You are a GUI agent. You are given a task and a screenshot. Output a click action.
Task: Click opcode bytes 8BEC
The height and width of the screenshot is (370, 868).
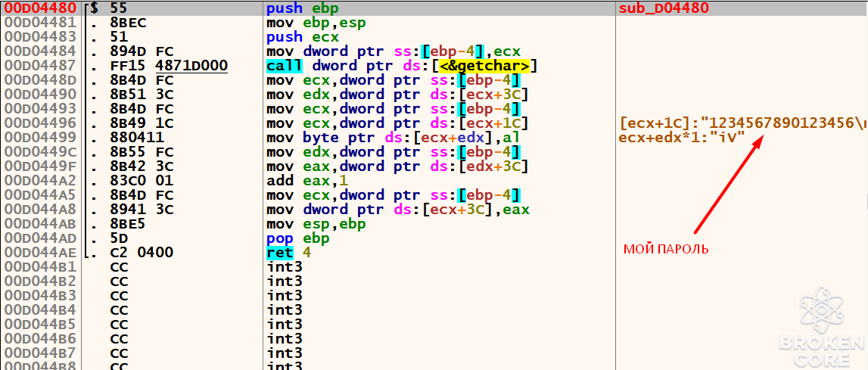coord(129,23)
